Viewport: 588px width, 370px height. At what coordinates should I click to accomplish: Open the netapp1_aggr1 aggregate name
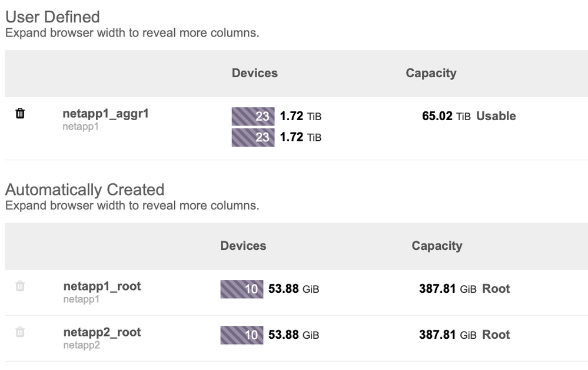pos(105,114)
